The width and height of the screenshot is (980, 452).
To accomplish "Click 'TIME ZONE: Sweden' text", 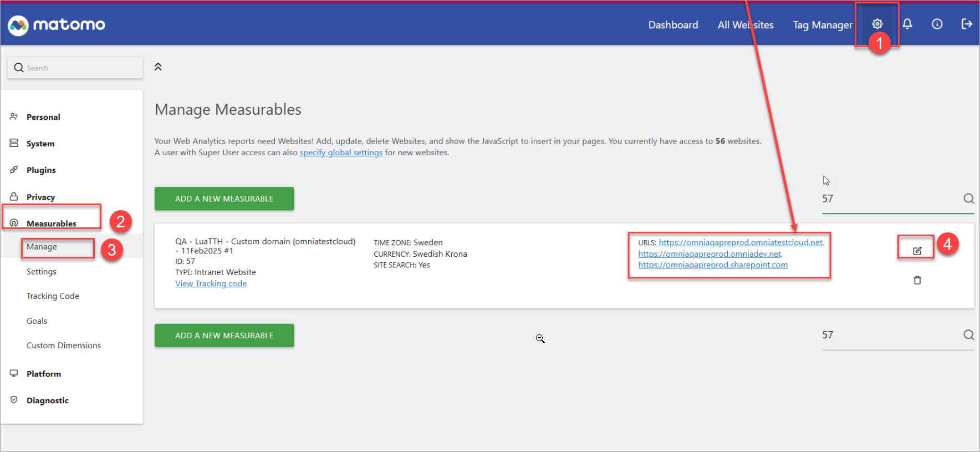I will tap(408, 242).
